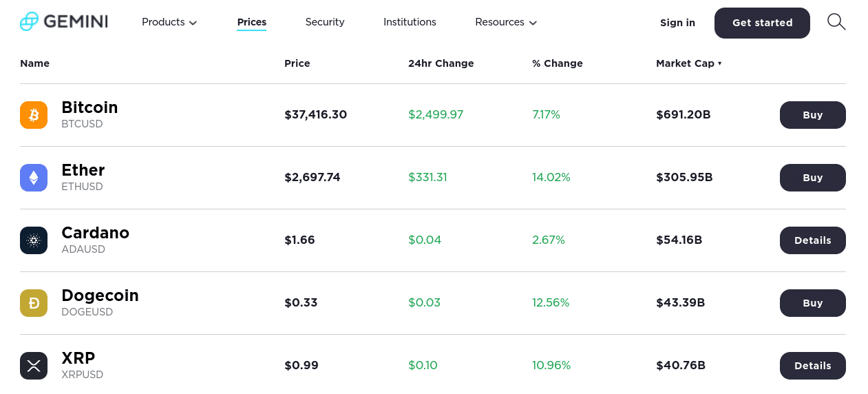Click the Dogecoin coin icon
Screen dimensions: 868x394
coord(34,303)
